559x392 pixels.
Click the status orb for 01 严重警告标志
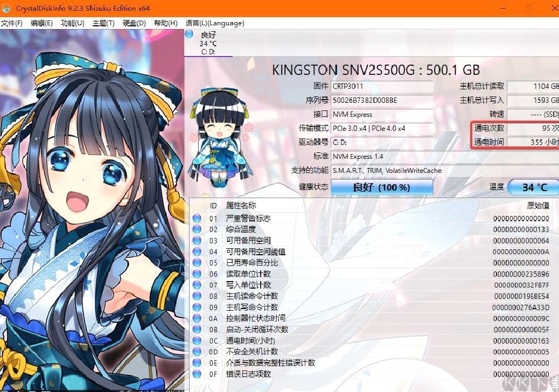[197, 218]
